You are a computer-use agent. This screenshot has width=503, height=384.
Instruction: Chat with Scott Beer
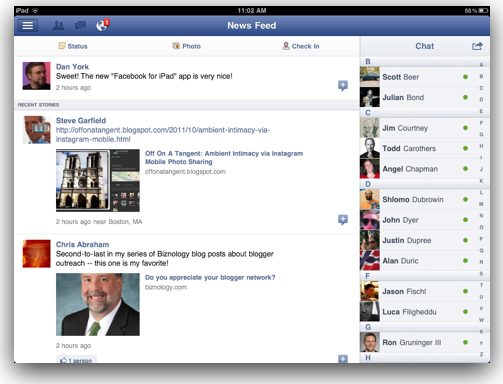tap(419, 77)
